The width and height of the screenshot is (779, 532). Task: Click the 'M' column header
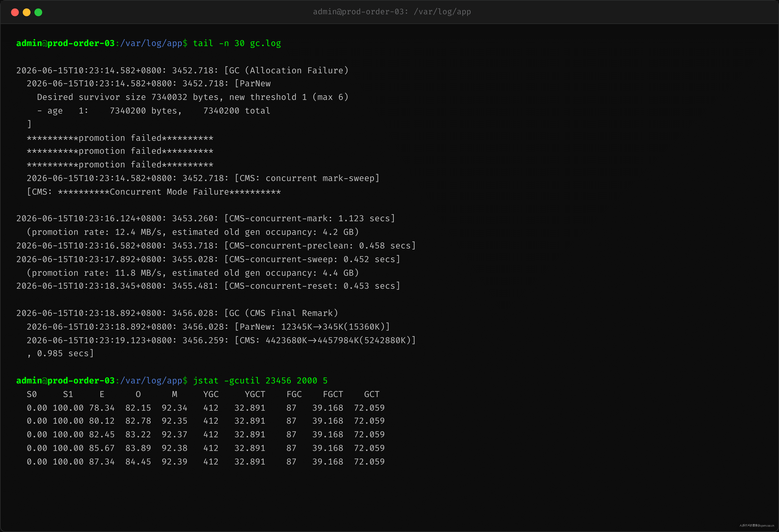pos(175,394)
